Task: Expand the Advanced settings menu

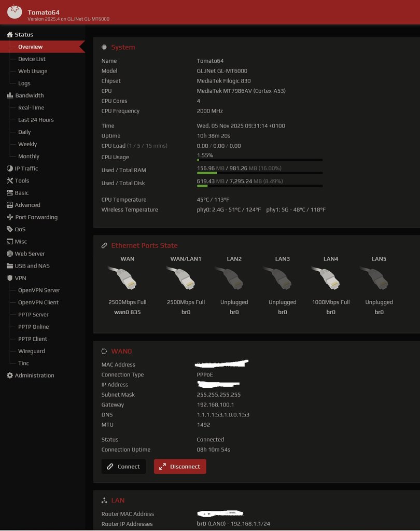Action: pos(27,205)
